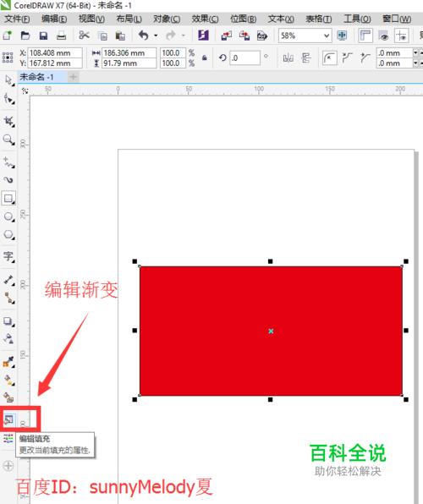Select the Transparency tool
The height and width of the screenshot is (504, 423).
click(x=8, y=338)
